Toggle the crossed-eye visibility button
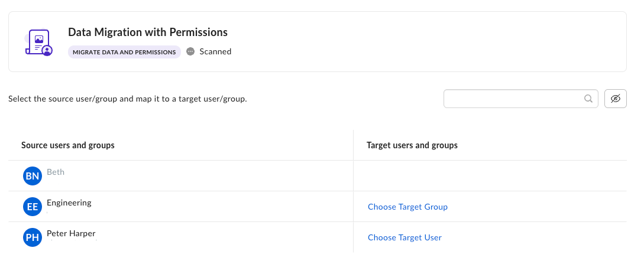644x274 pixels. [615, 99]
